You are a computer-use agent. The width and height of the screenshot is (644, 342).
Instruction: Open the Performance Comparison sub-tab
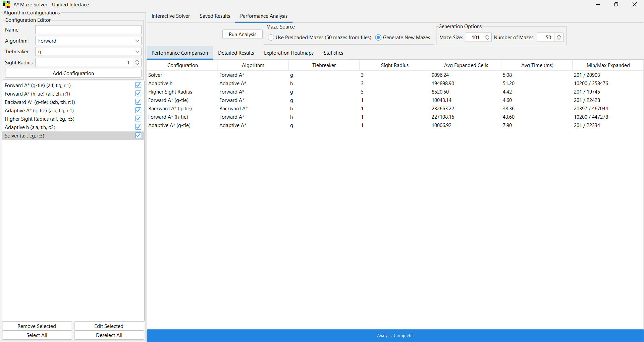[x=180, y=53]
